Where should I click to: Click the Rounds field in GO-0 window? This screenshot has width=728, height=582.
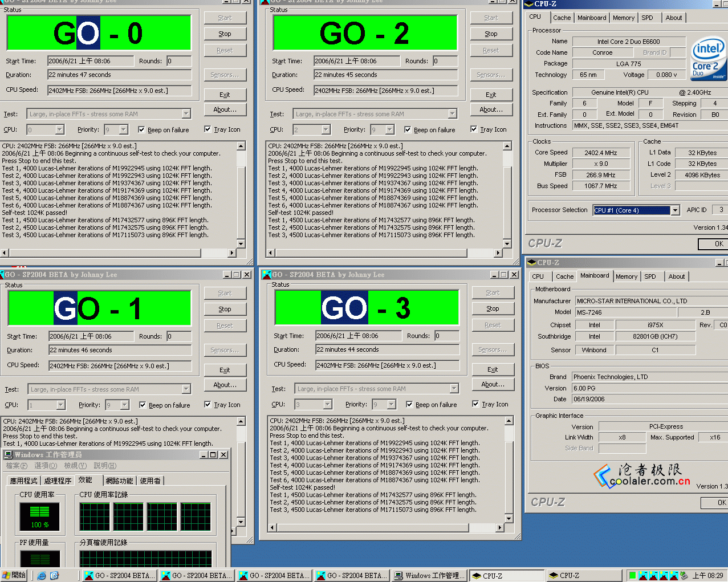click(179, 61)
